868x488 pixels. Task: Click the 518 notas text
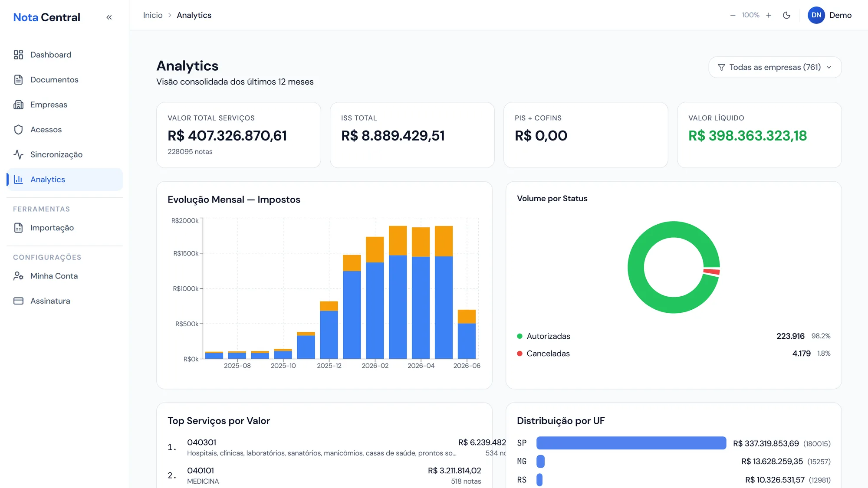click(466, 481)
